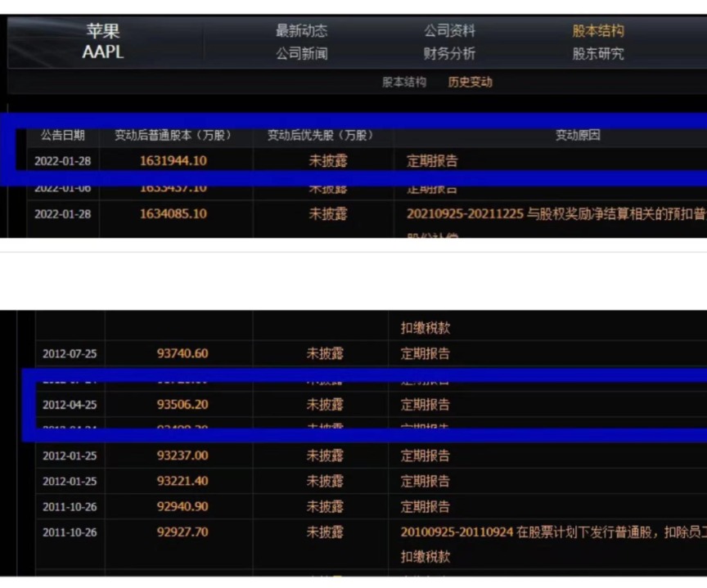
Task: Click the 变动后普通股本（万股） column header
Action: click(173, 135)
